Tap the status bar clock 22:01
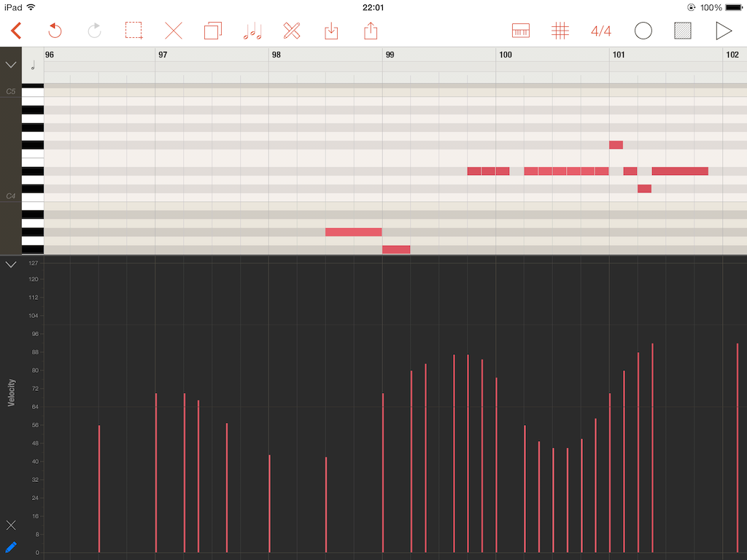This screenshot has width=747, height=560. coord(373,7)
